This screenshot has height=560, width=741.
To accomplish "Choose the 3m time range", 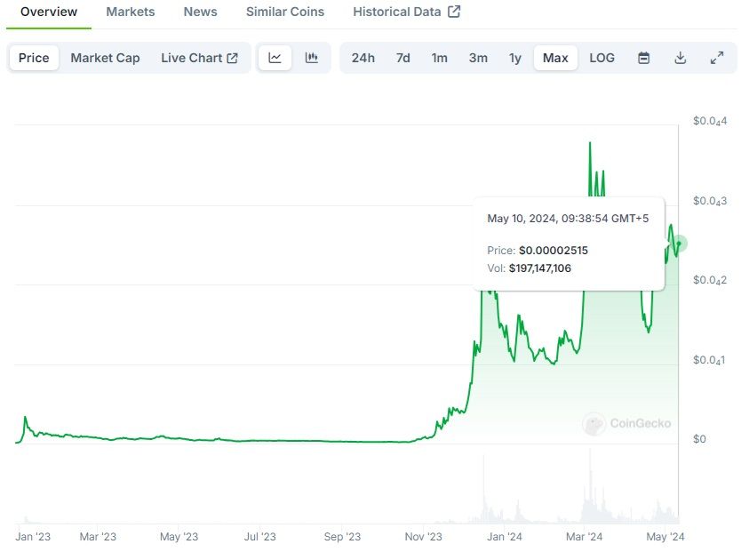I will pos(478,58).
